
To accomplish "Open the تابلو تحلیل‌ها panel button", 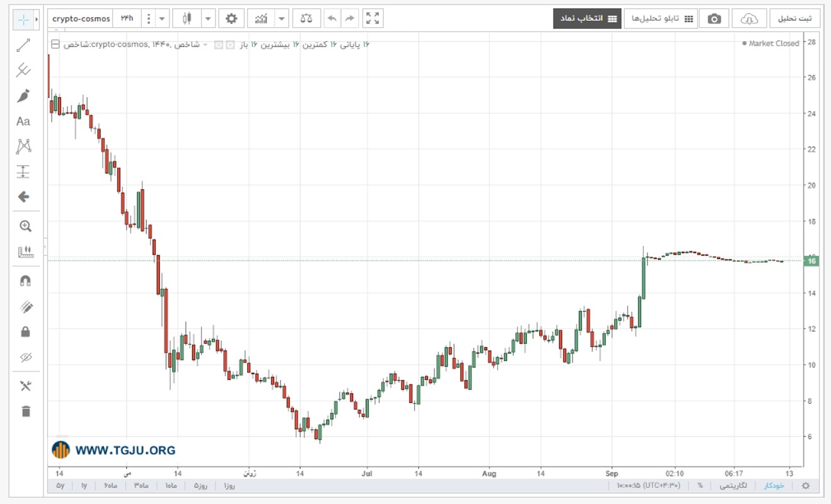I will point(662,19).
